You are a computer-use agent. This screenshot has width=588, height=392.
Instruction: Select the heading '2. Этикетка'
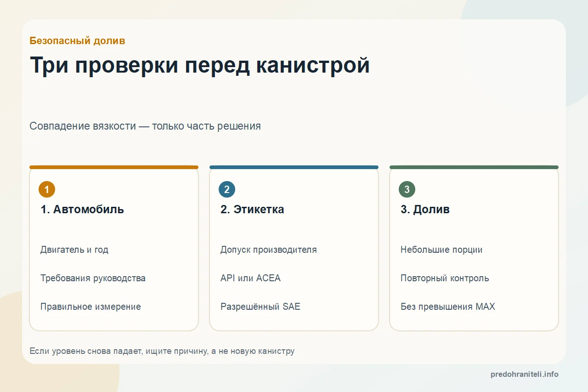[x=252, y=210]
